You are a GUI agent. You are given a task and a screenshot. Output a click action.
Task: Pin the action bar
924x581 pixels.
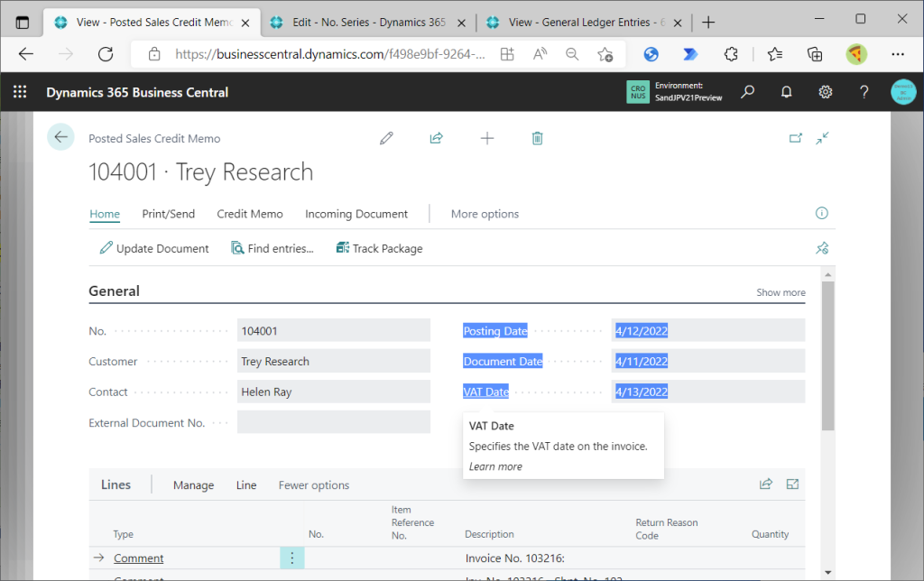[822, 248]
